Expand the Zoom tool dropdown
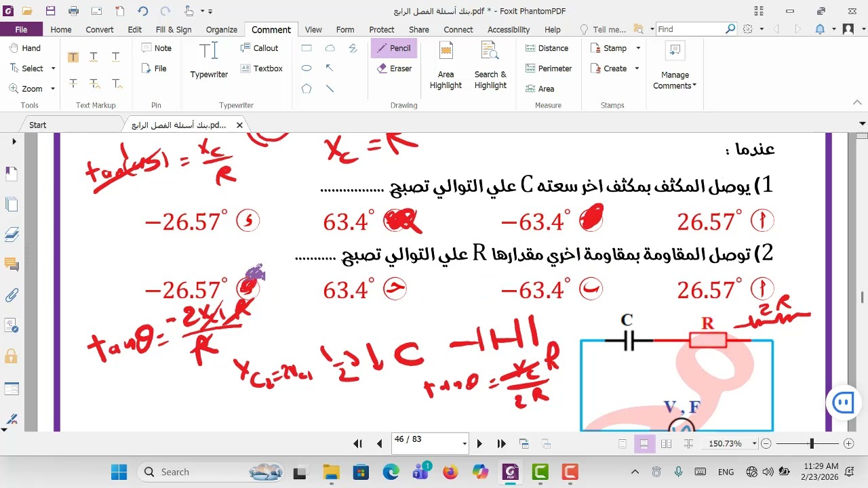Image resolution: width=868 pixels, height=488 pixels. [x=53, y=89]
